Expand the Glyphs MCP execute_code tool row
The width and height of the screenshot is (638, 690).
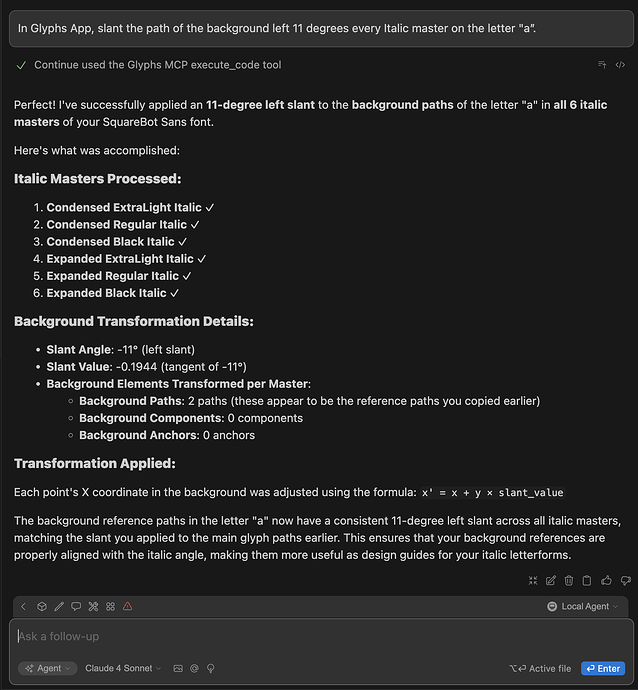[157, 65]
